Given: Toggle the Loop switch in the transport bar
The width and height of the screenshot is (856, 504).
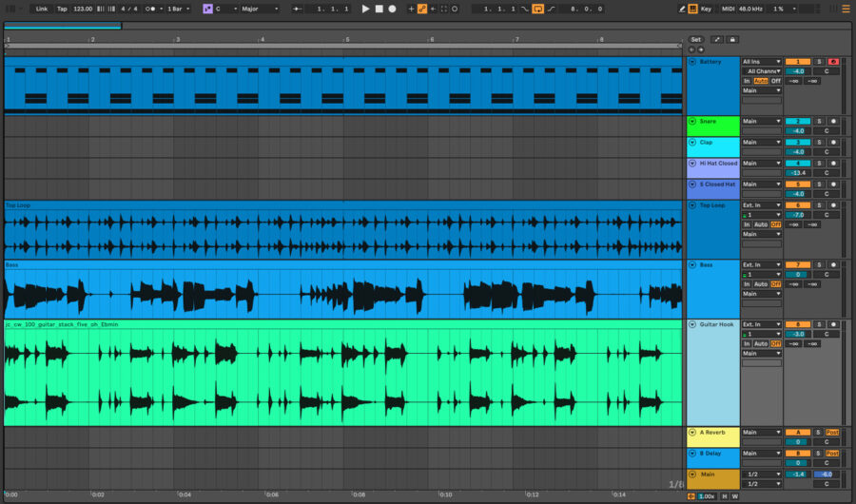Looking at the screenshot, I should (x=537, y=9).
